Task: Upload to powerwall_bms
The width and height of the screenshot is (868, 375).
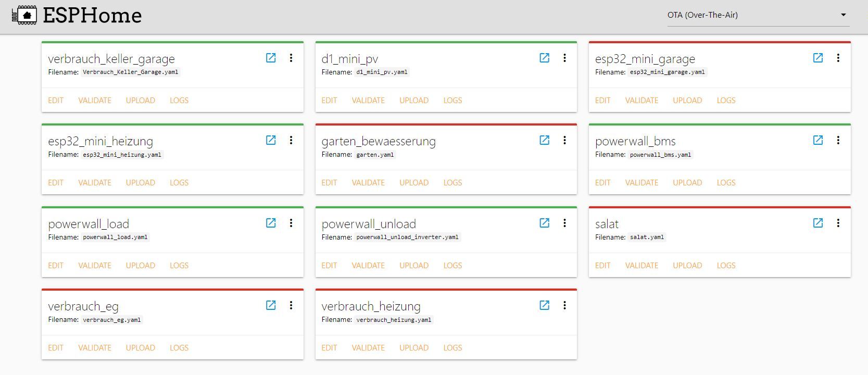Action: (x=687, y=183)
